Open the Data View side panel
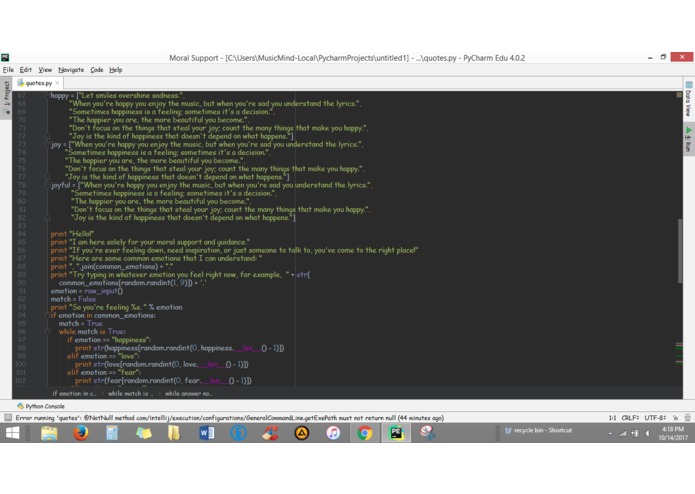695x494 pixels. coord(688,100)
